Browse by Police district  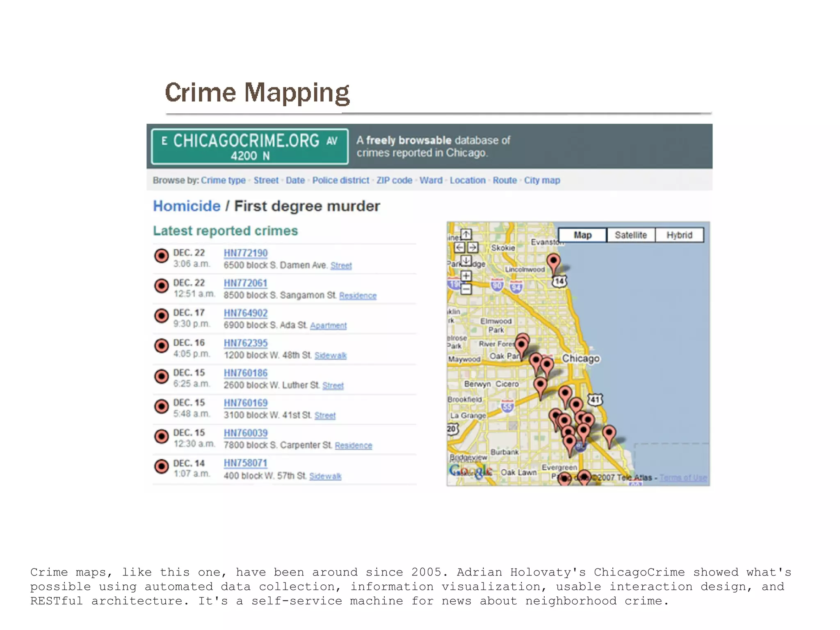tap(340, 181)
